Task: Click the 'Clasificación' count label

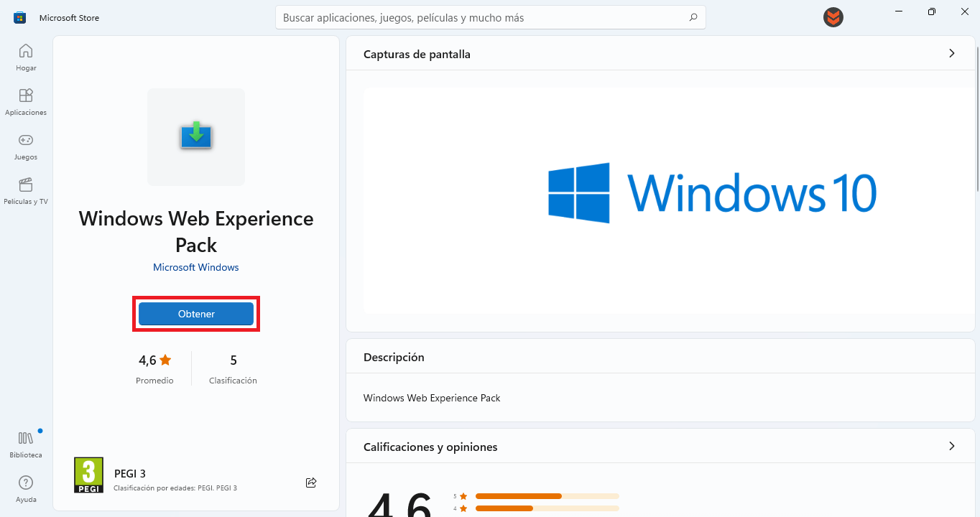Action: pos(233,381)
